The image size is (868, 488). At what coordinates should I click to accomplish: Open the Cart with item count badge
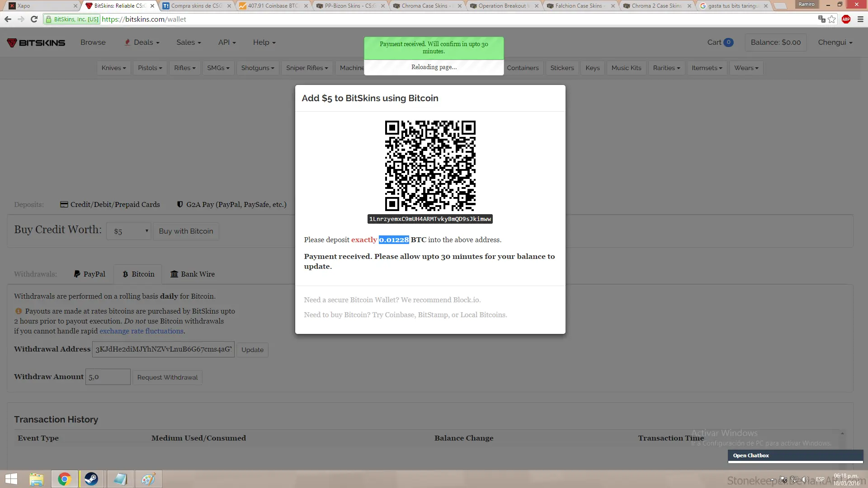point(720,42)
